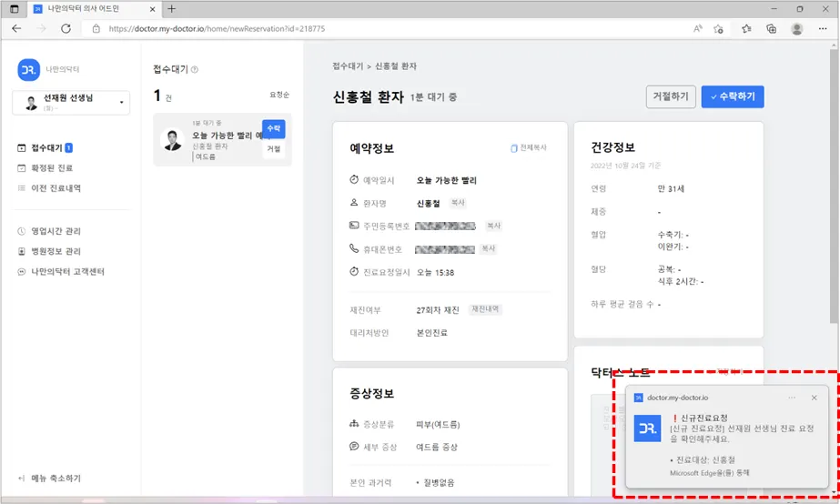Image resolution: width=840 pixels, height=504 pixels.
Task: Reload the page with refresh icon
Action: coord(66,28)
